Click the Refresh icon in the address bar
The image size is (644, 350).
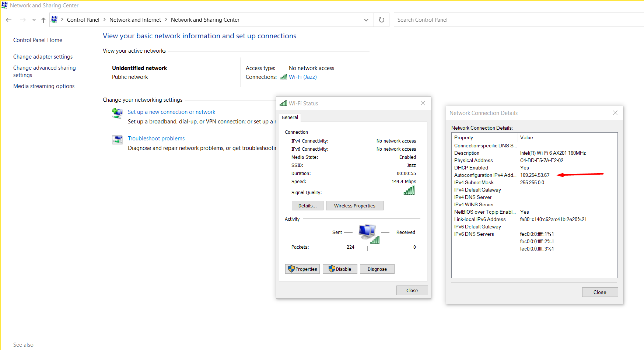(381, 20)
